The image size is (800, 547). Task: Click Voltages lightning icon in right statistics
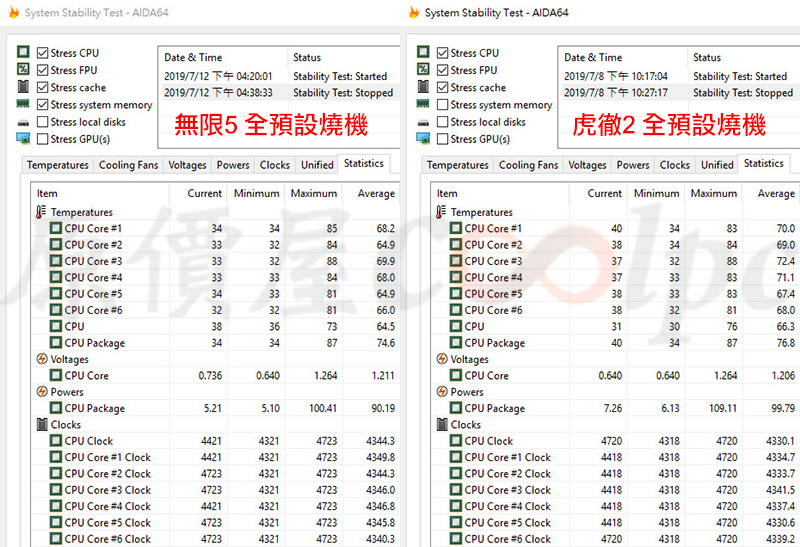click(442, 359)
